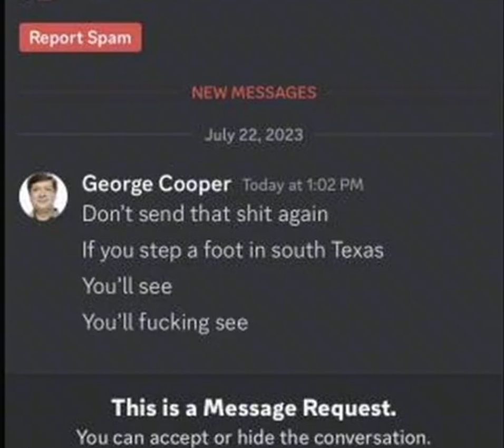Click the red Report Spam button
Image resolution: width=504 pixels, height=448 pixels.
[x=80, y=37]
